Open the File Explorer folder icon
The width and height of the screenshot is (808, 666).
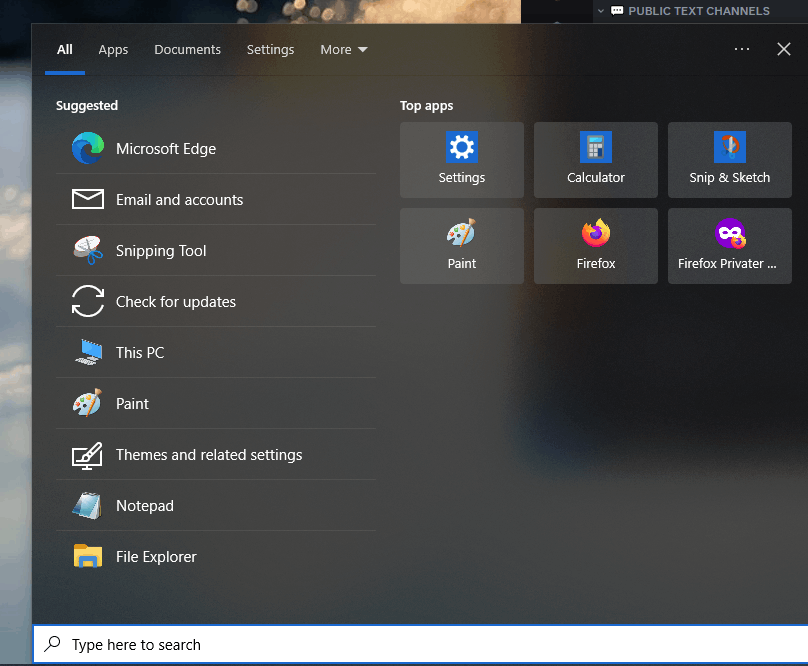(x=88, y=556)
